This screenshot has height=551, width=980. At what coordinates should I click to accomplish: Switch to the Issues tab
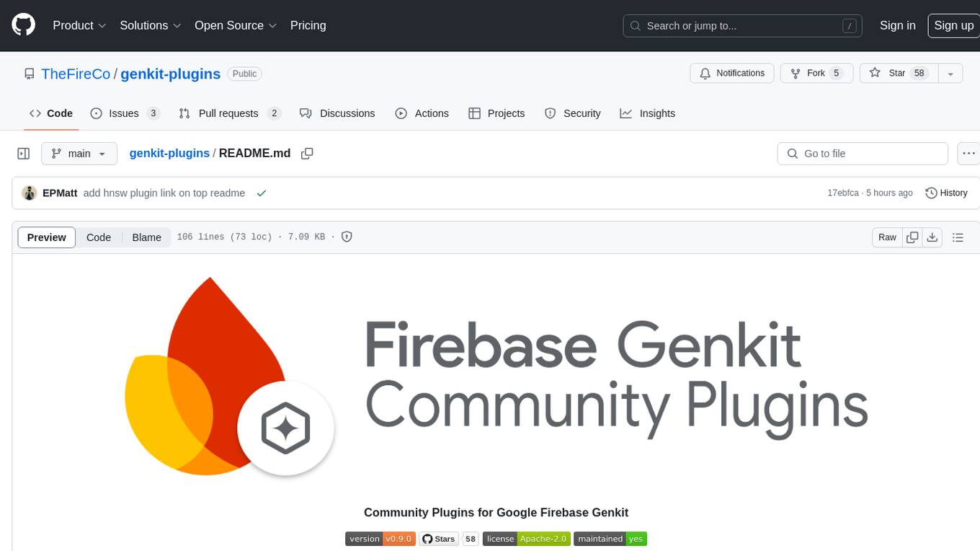[125, 113]
